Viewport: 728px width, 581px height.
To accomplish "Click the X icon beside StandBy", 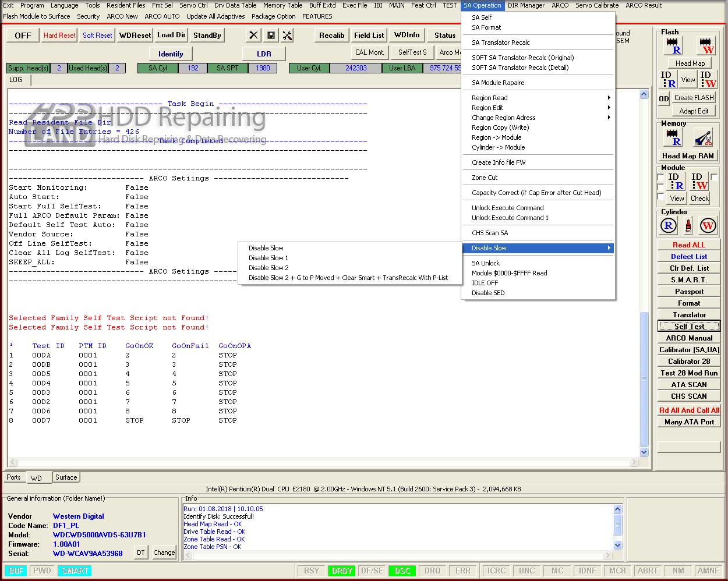I will tap(253, 36).
